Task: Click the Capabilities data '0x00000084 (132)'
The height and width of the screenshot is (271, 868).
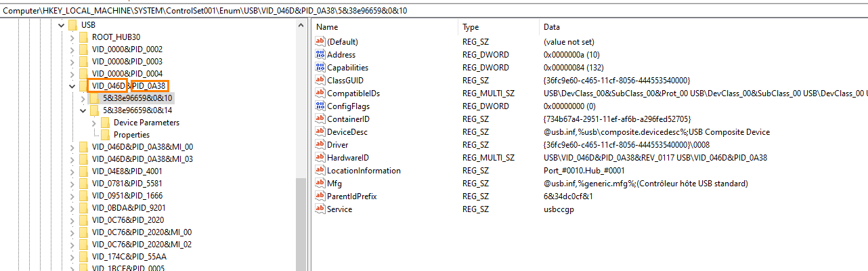Action: click(573, 68)
